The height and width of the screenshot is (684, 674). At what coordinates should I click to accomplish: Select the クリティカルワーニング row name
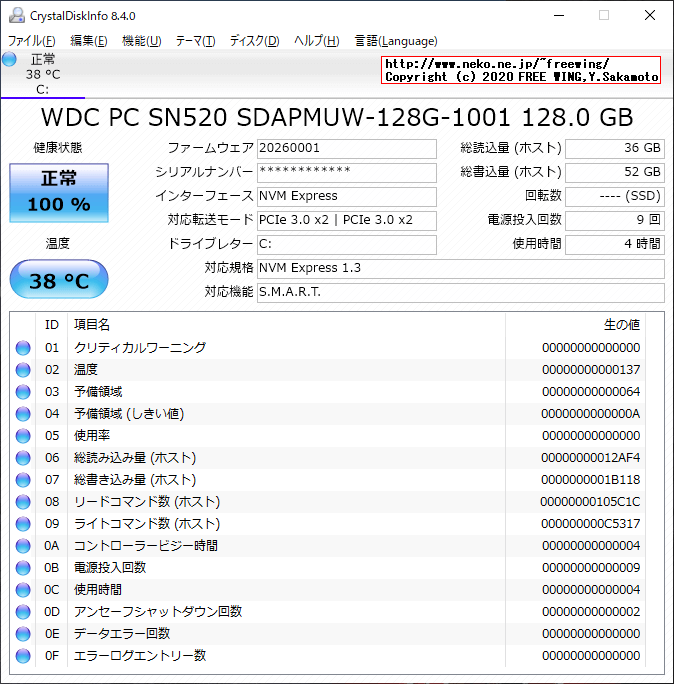(140, 348)
